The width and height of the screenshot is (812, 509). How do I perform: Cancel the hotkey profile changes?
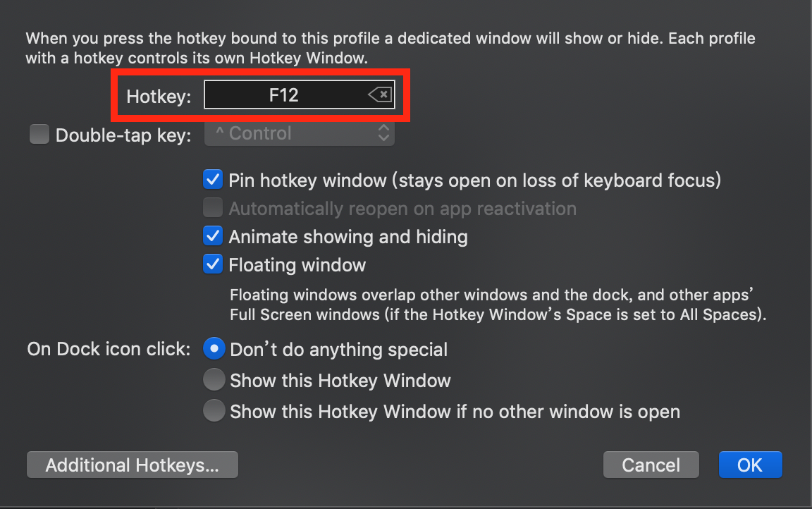650,465
